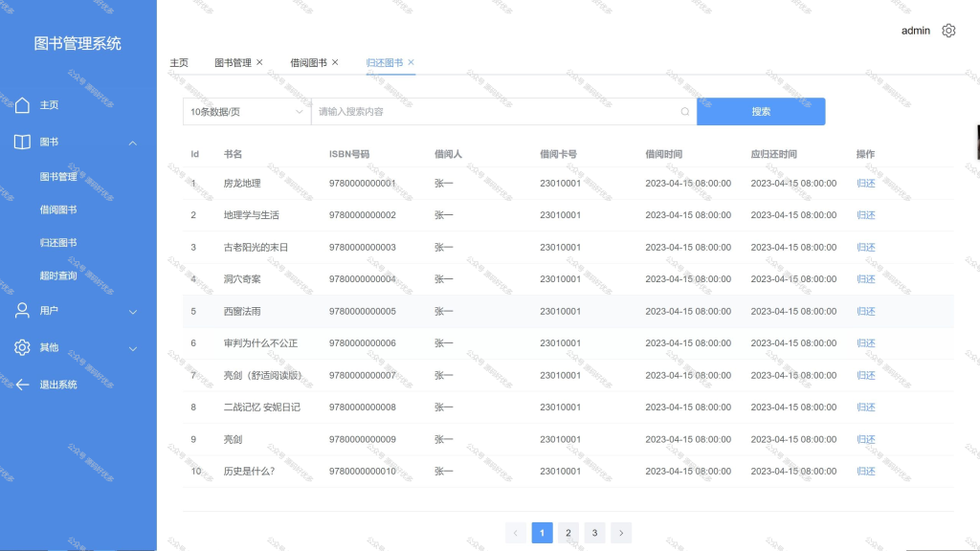Open 图书管理 in the sidebar
Image resolution: width=980 pixels, height=551 pixels.
click(x=58, y=177)
